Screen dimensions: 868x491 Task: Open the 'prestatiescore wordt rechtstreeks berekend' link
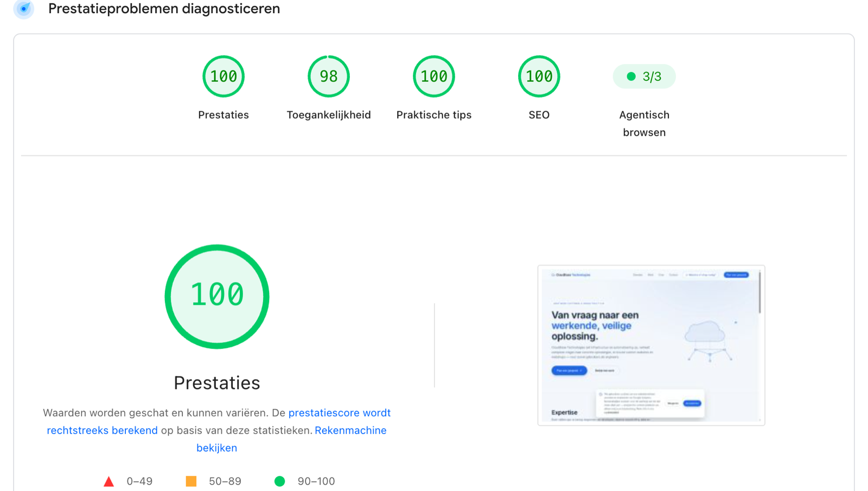pyautogui.click(x=340, y=413)
